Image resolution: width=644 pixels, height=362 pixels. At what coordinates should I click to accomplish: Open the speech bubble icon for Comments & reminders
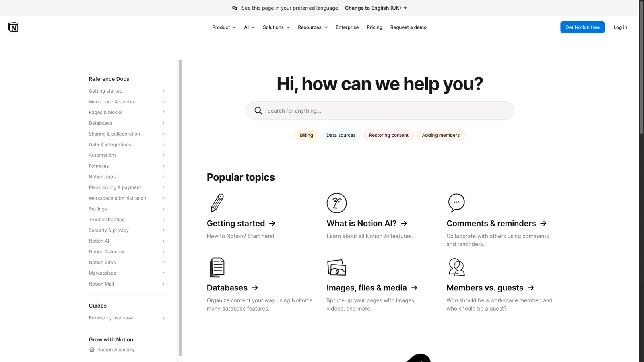pos(456,203)
